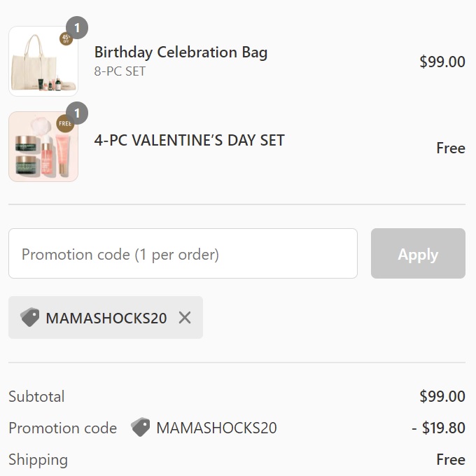The image size is (476, 476).
Task: Click the 45% off badge on bag thumbnail
Action: tap(66, 39)
